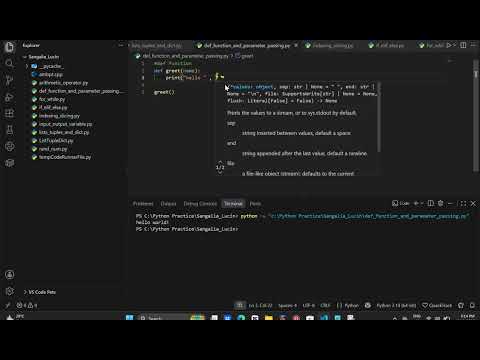Change CRLF line ending setting

click(325, 306)
